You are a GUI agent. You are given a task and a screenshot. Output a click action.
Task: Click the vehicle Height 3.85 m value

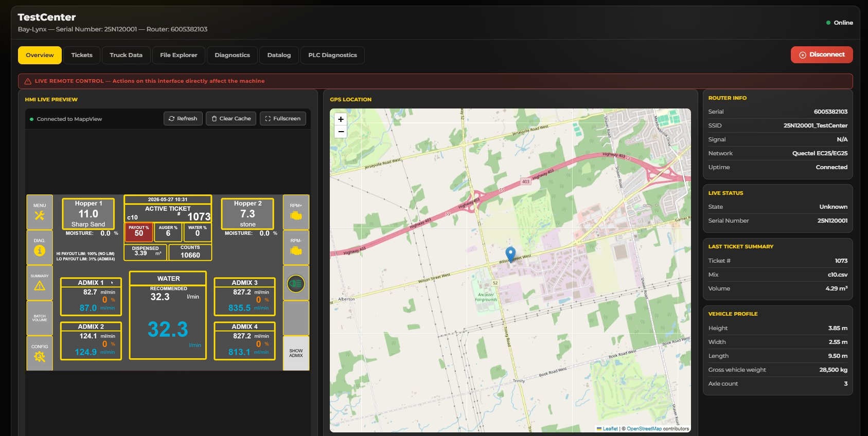pos(838,328)
